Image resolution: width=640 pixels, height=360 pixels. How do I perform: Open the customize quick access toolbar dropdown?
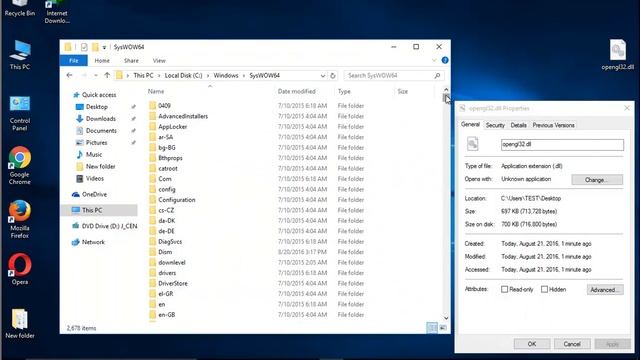104,47
